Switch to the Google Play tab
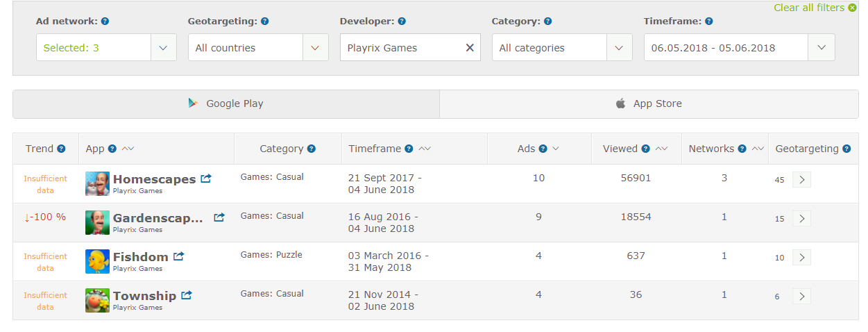This screenshot has width=868, height=332. coord(226,103)
